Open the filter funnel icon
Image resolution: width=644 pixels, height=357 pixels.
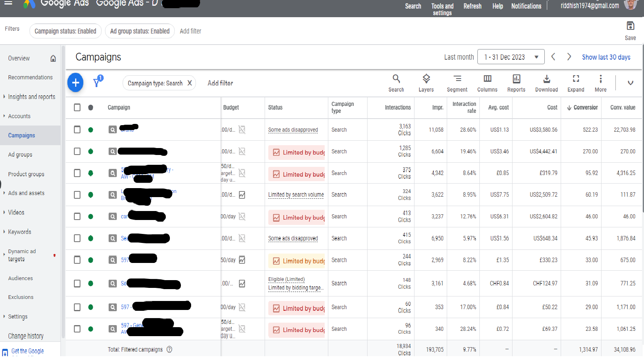click(97, 83)
